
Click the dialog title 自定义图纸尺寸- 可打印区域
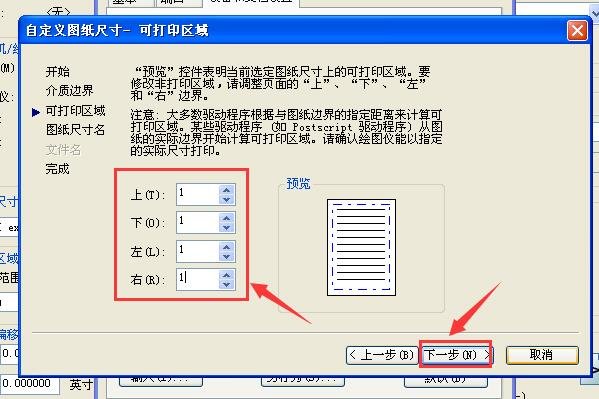(x=117, y=30)
